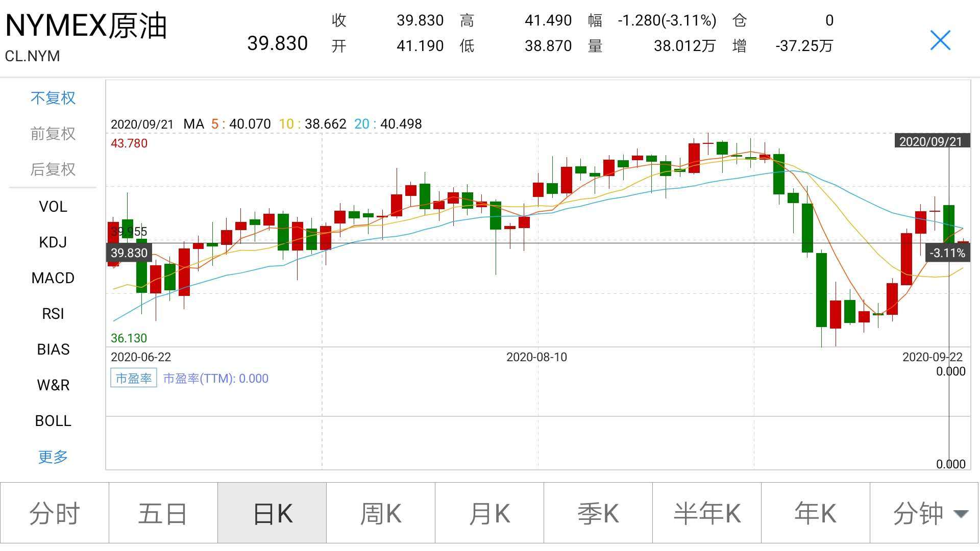
Task: Show the RSI indicator
Action: [53, 314]
